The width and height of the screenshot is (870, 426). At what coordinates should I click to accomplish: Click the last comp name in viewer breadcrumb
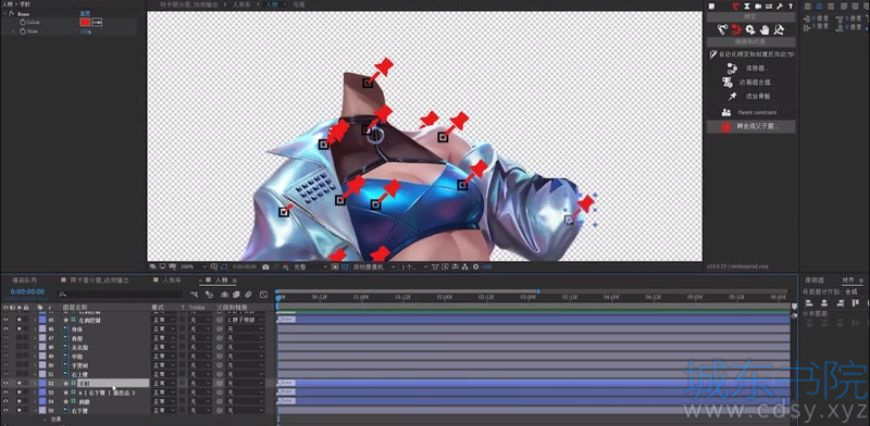(299, 4)
